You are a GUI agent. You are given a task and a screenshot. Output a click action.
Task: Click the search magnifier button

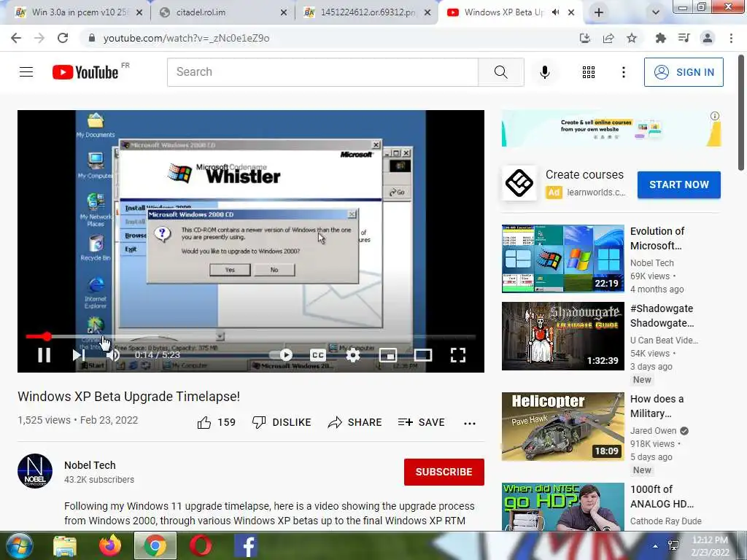(500, 72)
